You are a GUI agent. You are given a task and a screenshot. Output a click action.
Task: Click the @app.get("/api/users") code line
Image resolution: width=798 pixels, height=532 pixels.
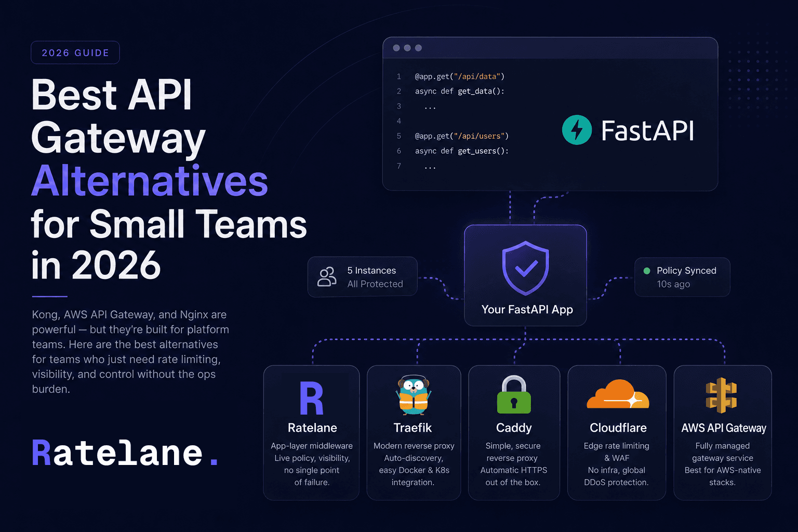462,136
